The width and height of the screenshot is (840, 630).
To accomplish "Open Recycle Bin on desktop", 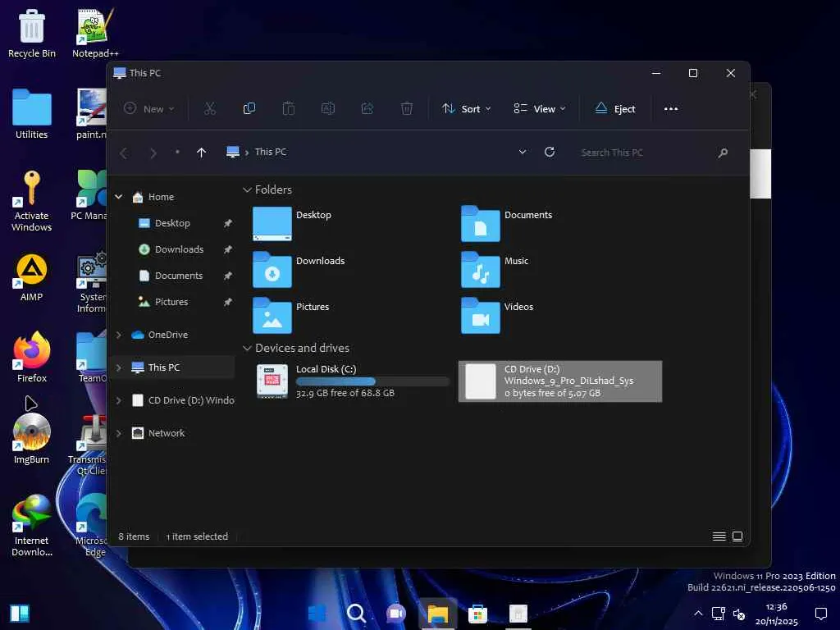I will click(x=32, y=33).
